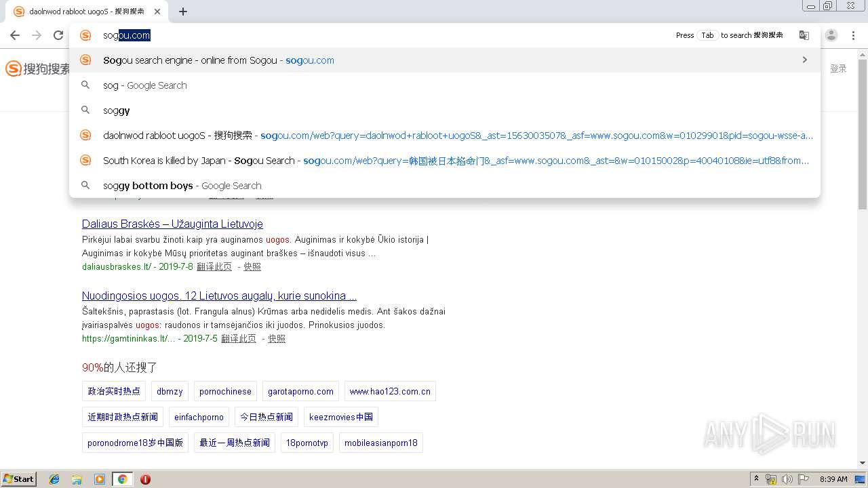The image size is (868, 488).
Task: Go back with the browser back arrow
Action: 15,35
